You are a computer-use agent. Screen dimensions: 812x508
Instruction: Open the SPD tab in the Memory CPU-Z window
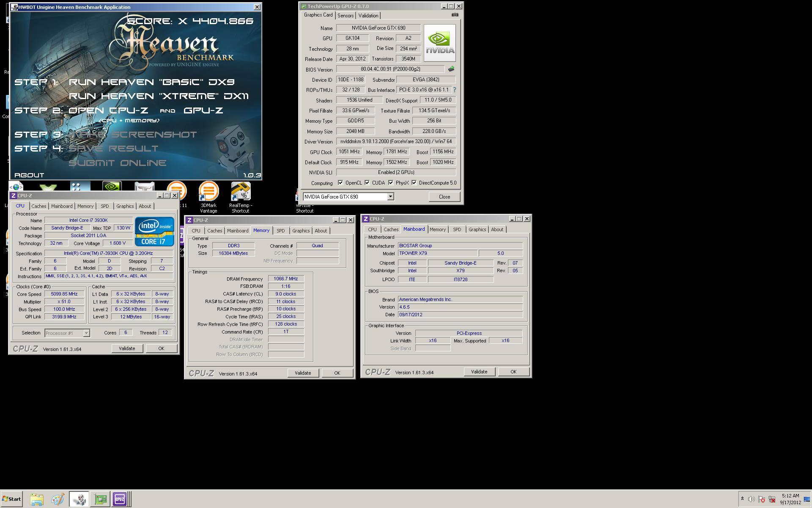tap(281, 231)
